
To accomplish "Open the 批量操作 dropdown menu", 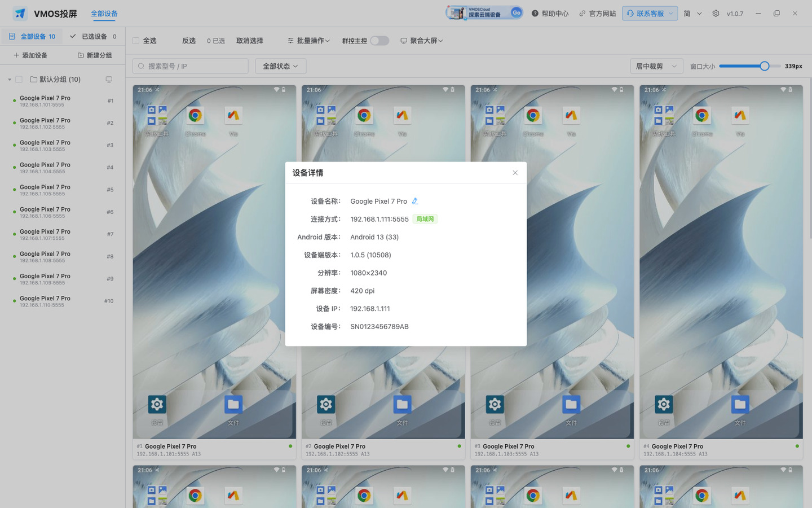I will click(x=308, y=41).
